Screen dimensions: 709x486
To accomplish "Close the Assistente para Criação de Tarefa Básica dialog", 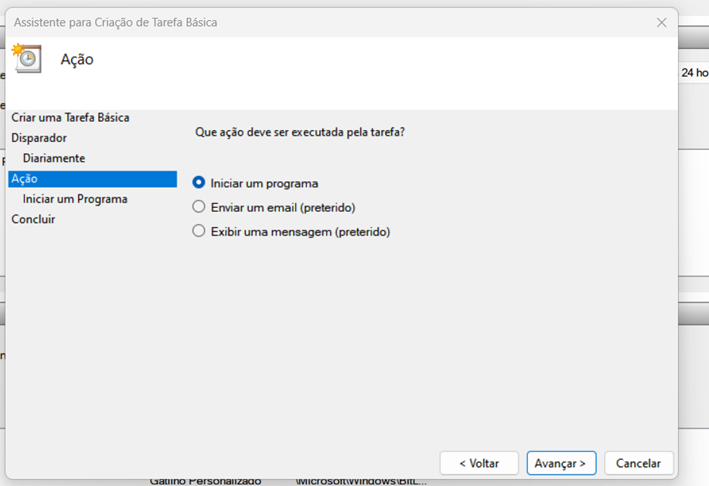I will (x=661, y=22).
